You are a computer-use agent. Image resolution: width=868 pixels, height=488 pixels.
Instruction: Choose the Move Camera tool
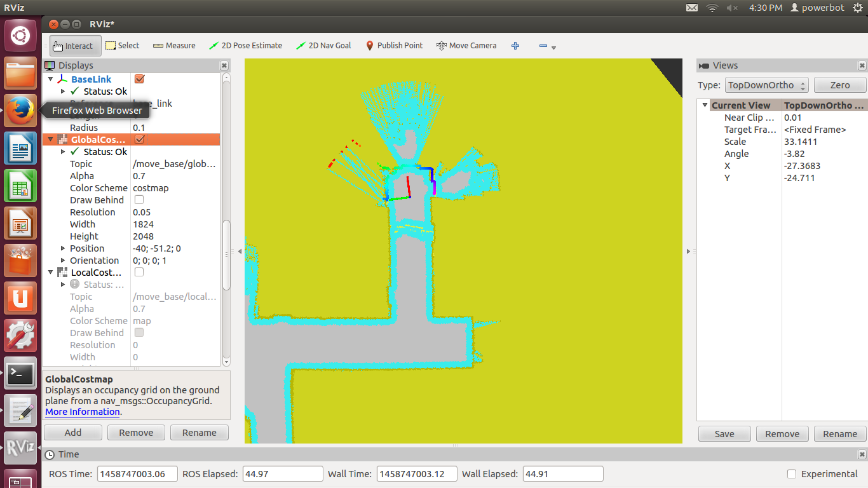[466, 46]
